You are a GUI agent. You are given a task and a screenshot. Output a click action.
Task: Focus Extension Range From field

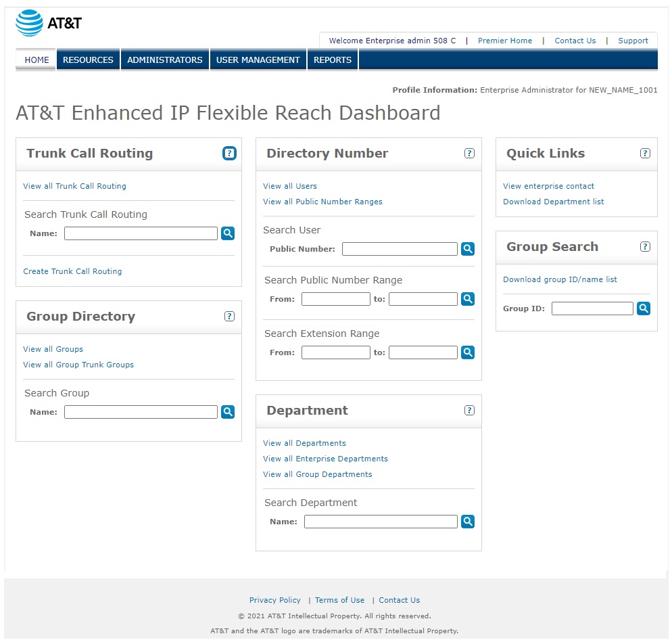pyautogui.click(x=336, y=353)
